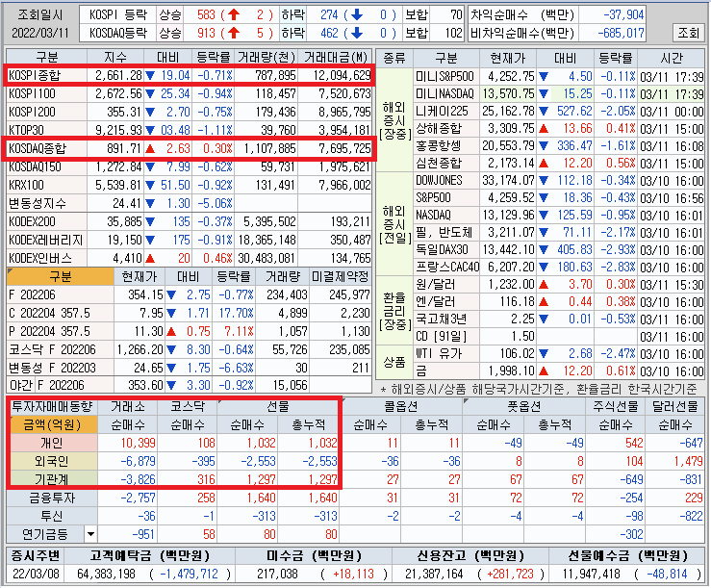The height and width of the screenshot is (588, 711).
Task: Click the CD [91일] rate row
Action: (x=560, y=337)
